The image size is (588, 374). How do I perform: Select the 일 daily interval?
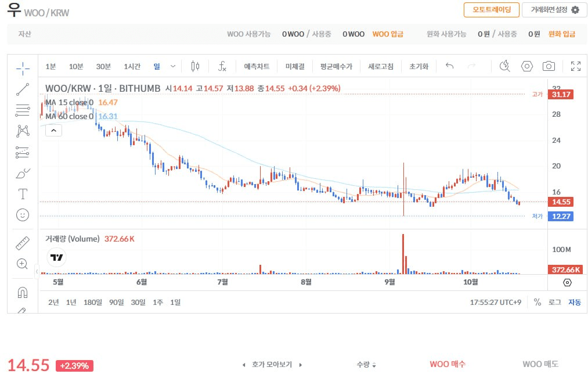[157, 66]
